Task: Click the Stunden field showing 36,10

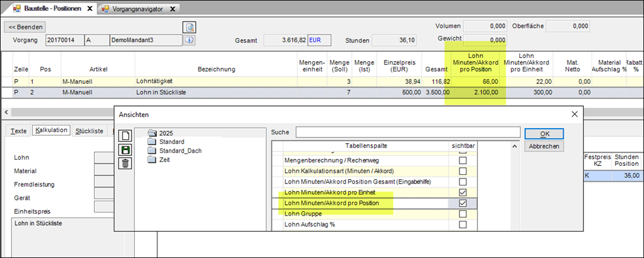Action: pyautogui.click(x=395, y=40)
